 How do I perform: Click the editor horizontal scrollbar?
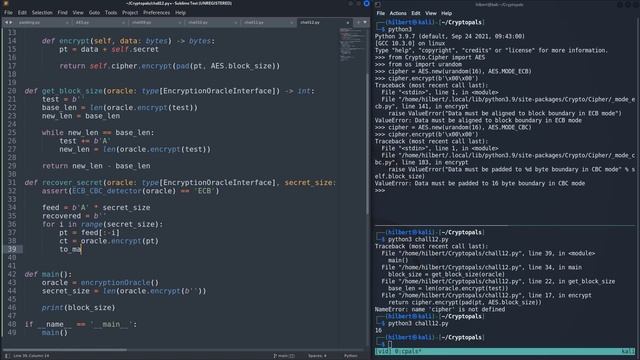(x=65, y=349)
